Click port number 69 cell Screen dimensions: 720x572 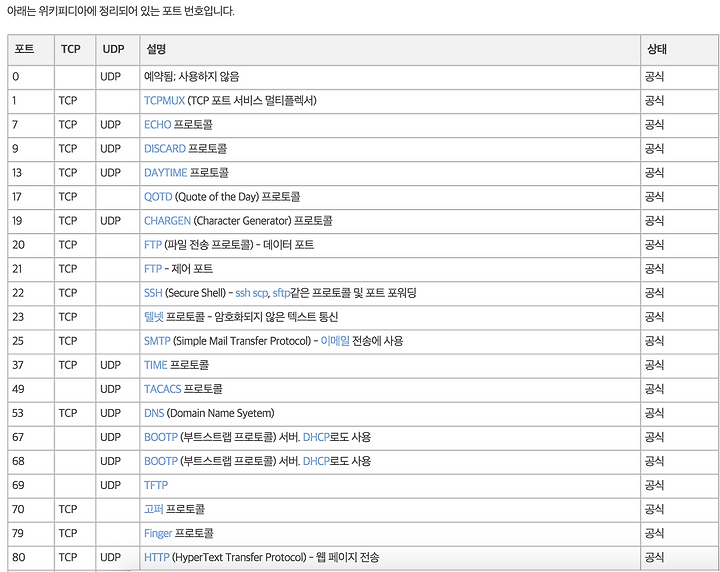click(x=31, y=485)
